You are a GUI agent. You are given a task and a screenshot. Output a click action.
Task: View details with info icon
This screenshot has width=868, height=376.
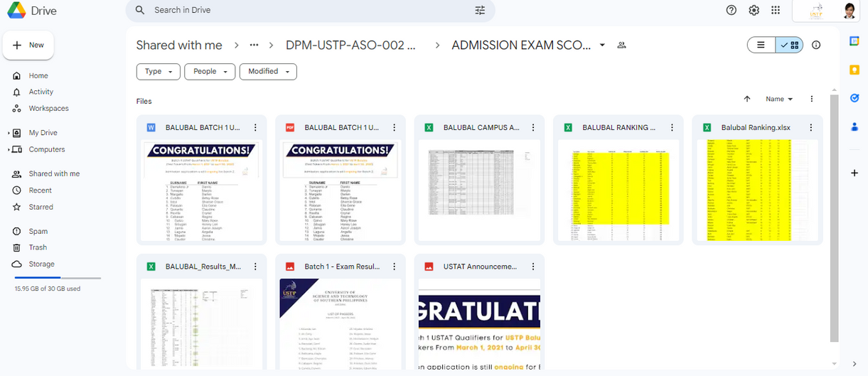point(816,45)
